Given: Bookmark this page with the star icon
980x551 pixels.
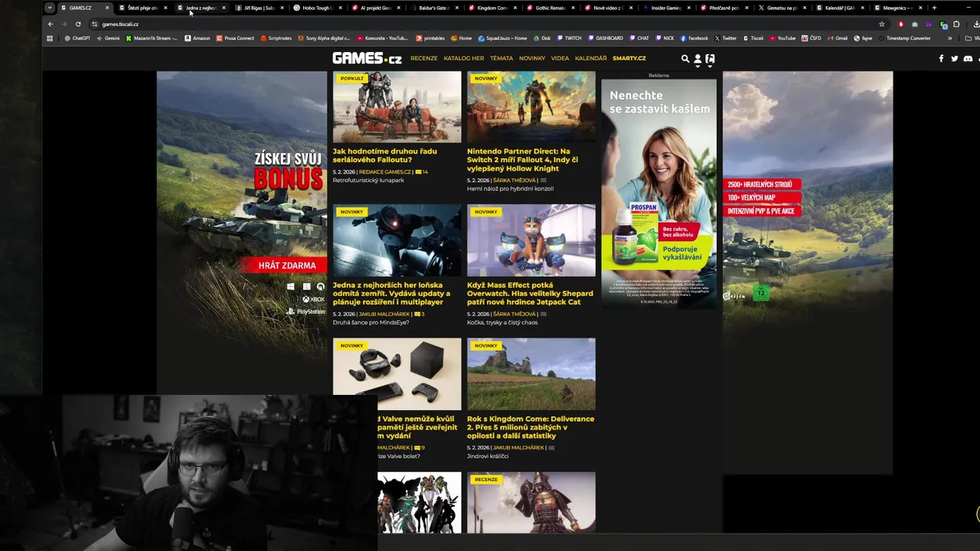Looking at the screenshot, I should (882, 24).
